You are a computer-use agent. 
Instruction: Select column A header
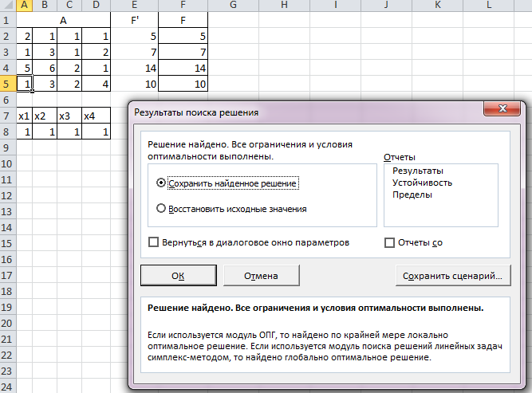(x=25, y=5)
